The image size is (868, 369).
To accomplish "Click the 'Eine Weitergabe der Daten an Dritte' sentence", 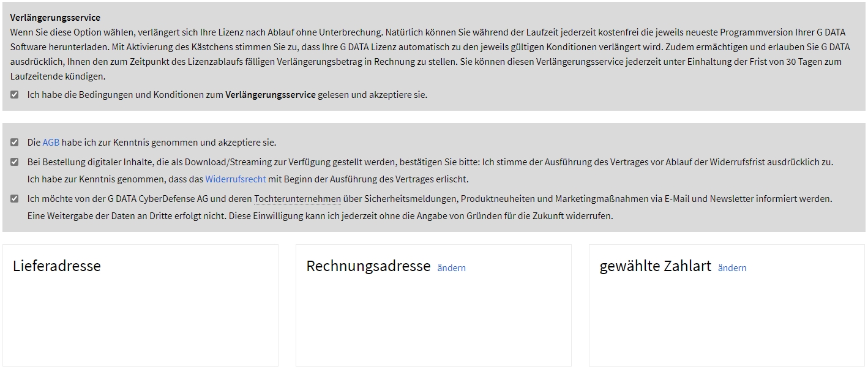I will tap(127, 216).
